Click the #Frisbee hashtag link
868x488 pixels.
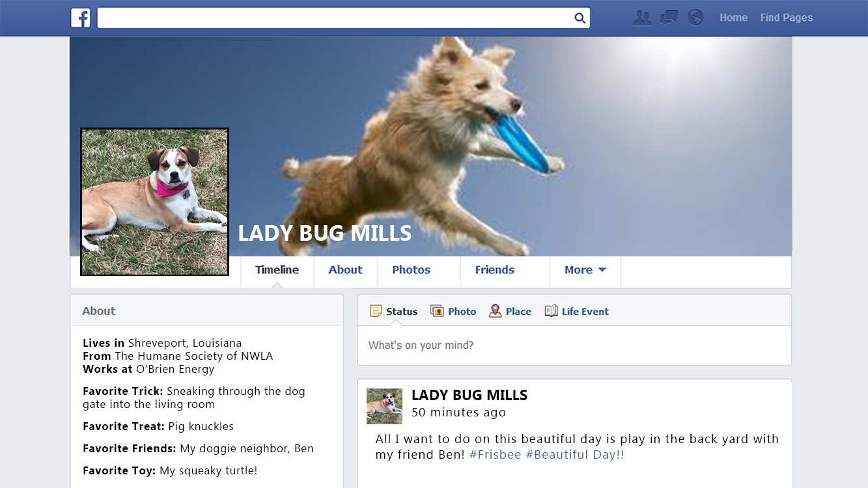point(495,455)
